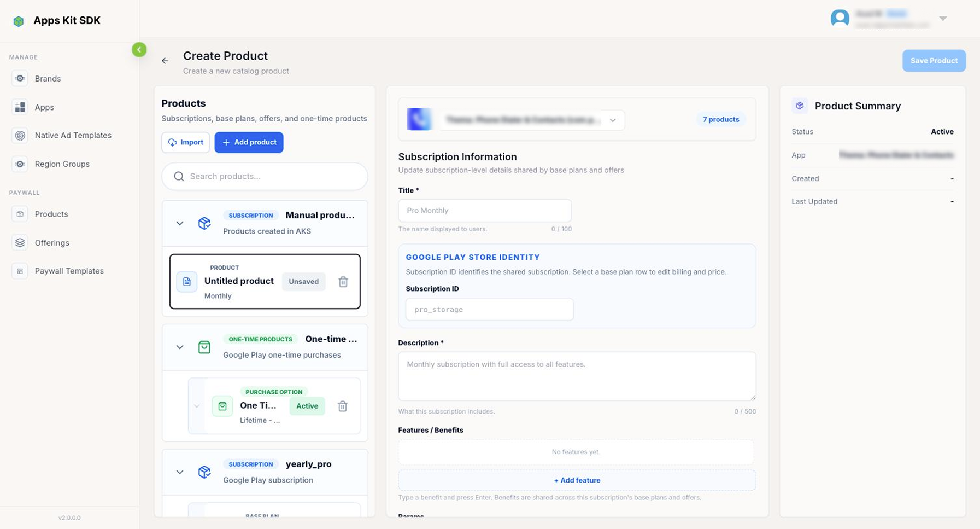The width and height of the screenshot is (980, 529).
Task: Go back using the arrow beside Create Product
Action: 165,61
